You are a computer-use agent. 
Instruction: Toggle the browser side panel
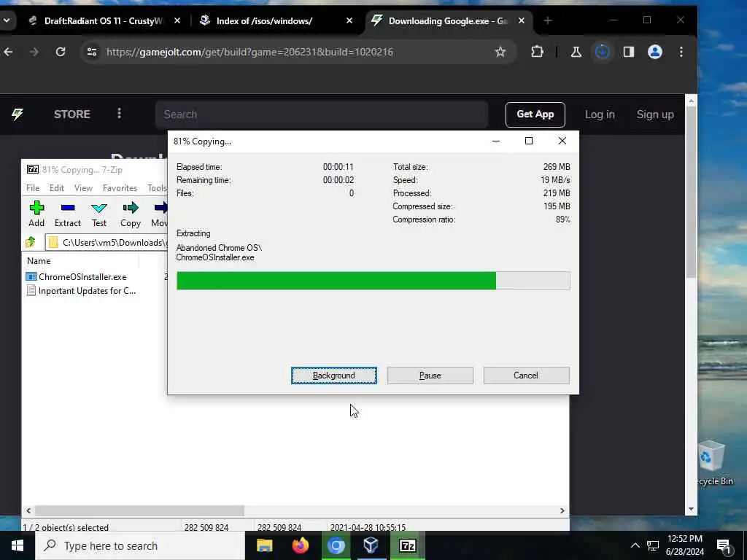pos(629,52)
